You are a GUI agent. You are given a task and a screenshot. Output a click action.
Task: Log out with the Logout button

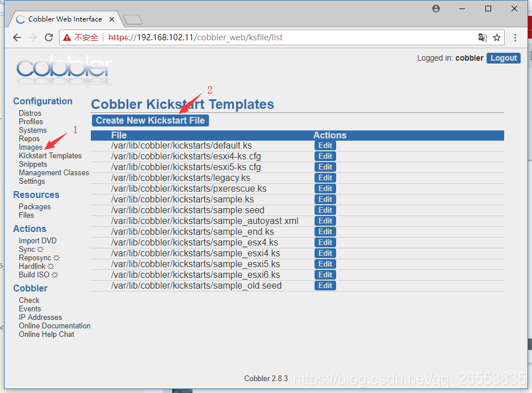coord(503,58)
